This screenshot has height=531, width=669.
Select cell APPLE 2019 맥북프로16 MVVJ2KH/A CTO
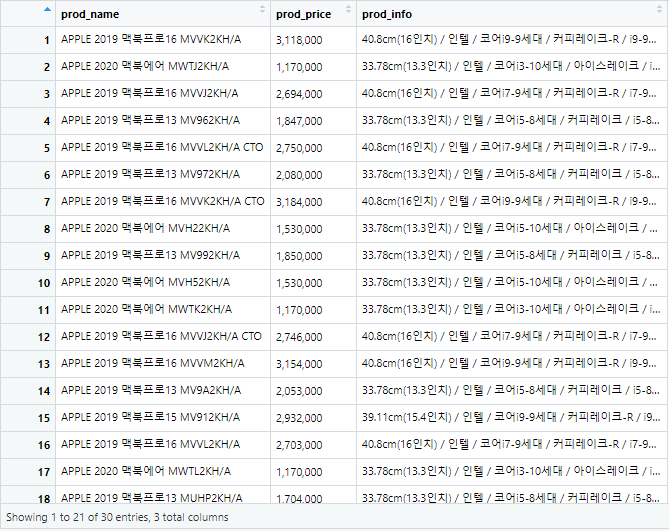tap(163, 337)
